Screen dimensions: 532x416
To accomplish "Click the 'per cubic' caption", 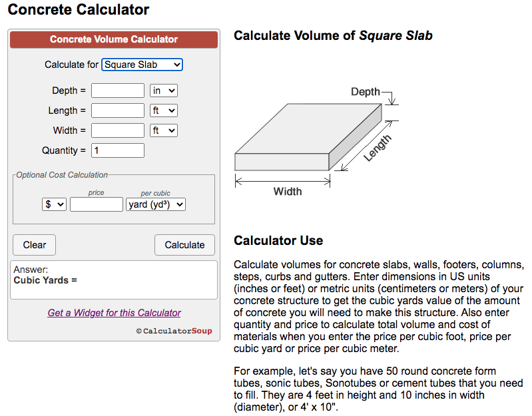I will pyautogui.click(x=155, y=193).
